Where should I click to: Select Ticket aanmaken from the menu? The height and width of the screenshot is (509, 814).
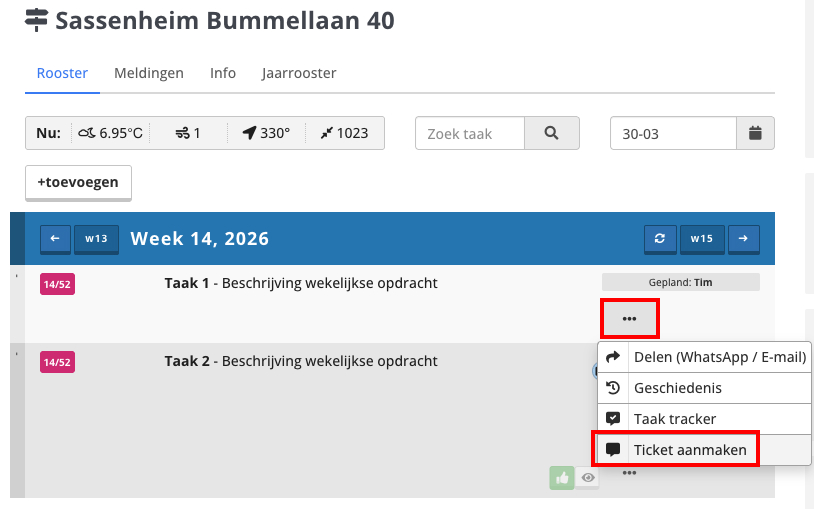point(690,450)
